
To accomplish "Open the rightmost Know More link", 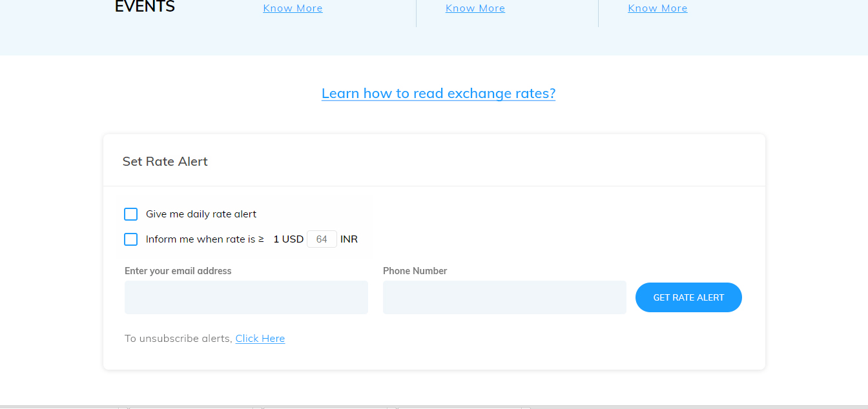I will 657,8.
